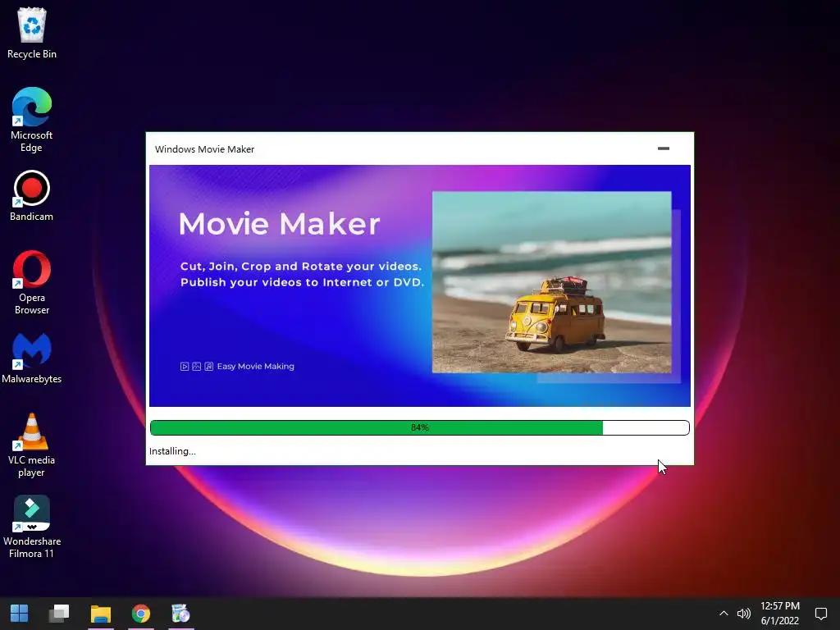Click the yellow van beach thumbnail
The height and width of the screenshot is (630, 840).
(x=552, y=282)
